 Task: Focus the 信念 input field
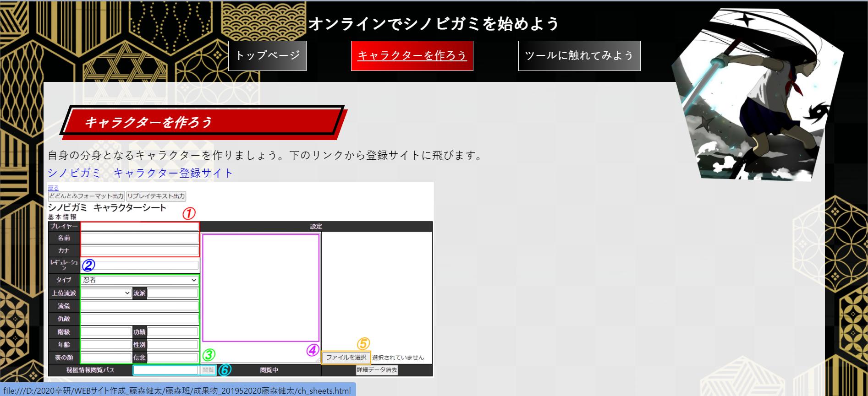point(173,358)
